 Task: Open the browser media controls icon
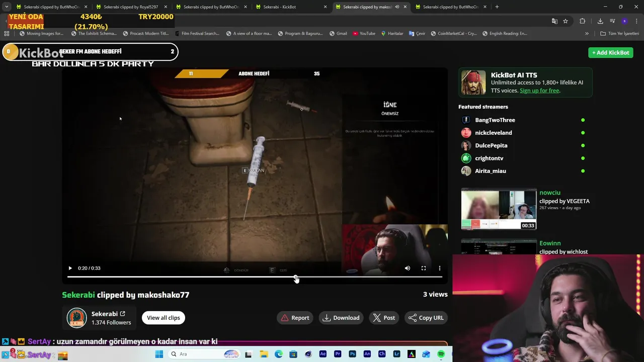[x=612, y=21]
